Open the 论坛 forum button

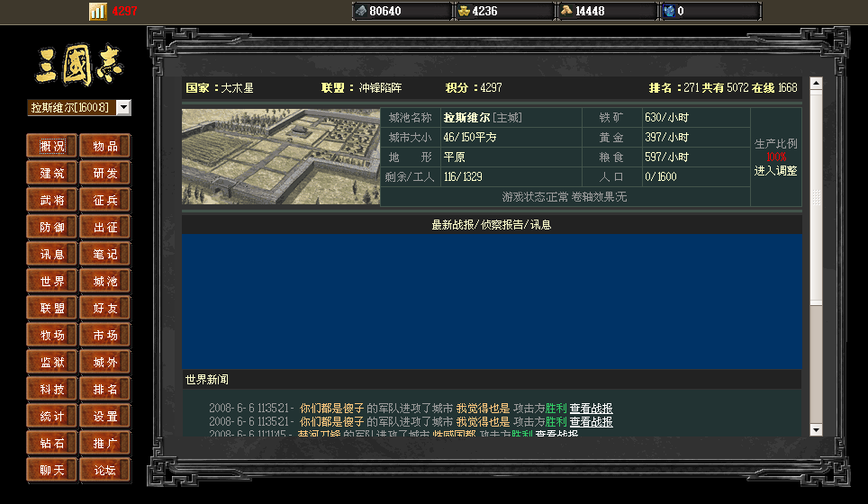[x=104, y=471]
